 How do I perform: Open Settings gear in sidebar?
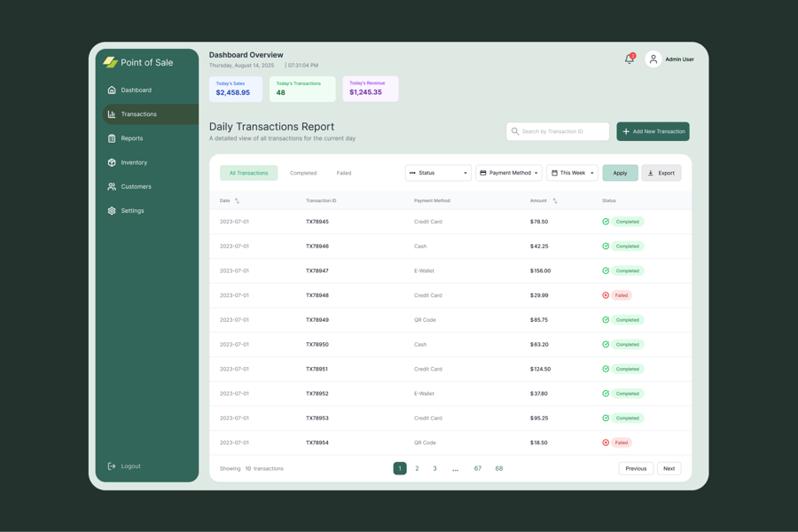[x=112, y=211]
